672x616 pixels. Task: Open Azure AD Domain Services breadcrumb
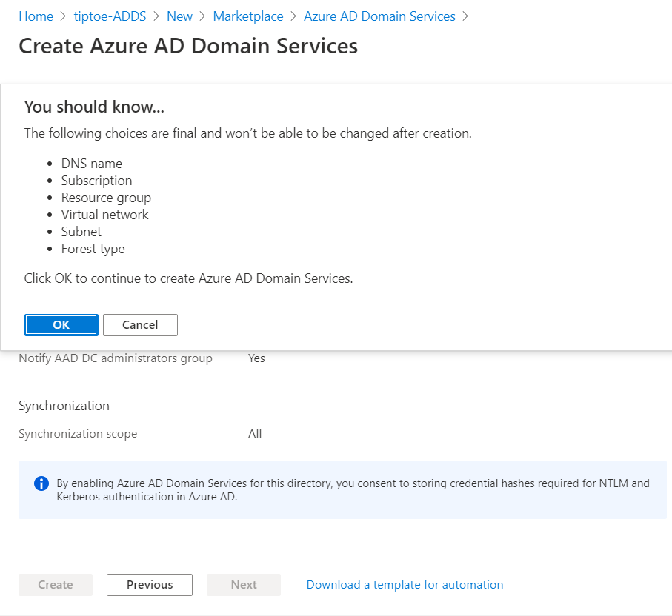tap(380, 16)
